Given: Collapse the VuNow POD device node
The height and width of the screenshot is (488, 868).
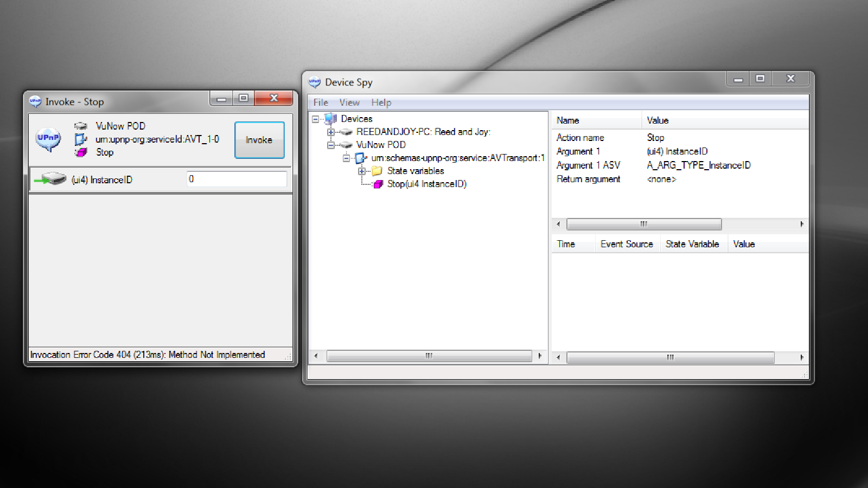Looking at the screenshot, I should (x=330, y=145).
